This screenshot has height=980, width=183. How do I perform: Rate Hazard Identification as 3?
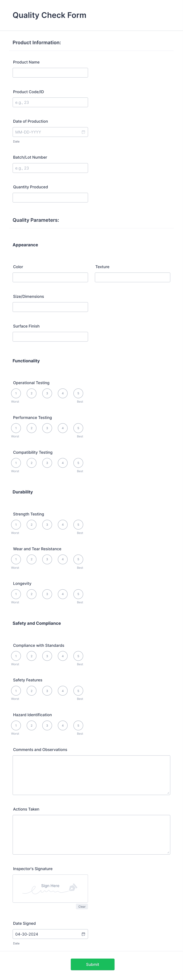tap(47, 725)
